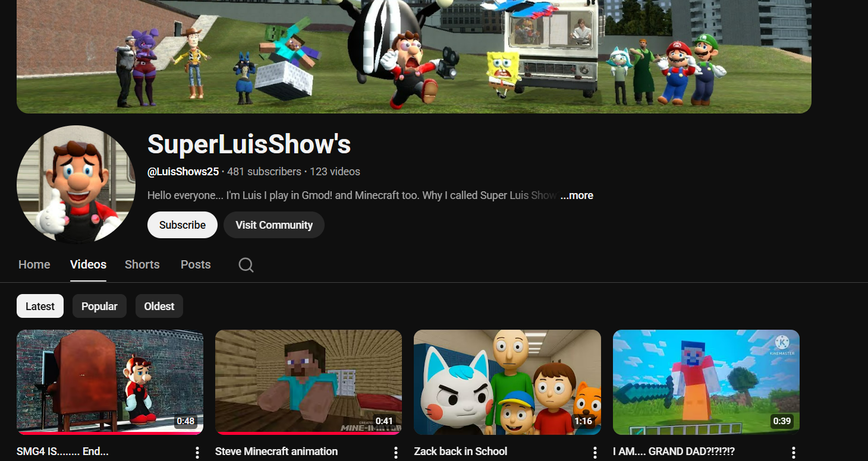Viewport: 868px width, 461px height.
Task: Open Steve Minecraft animation video title
Action: tap(276, 451)
